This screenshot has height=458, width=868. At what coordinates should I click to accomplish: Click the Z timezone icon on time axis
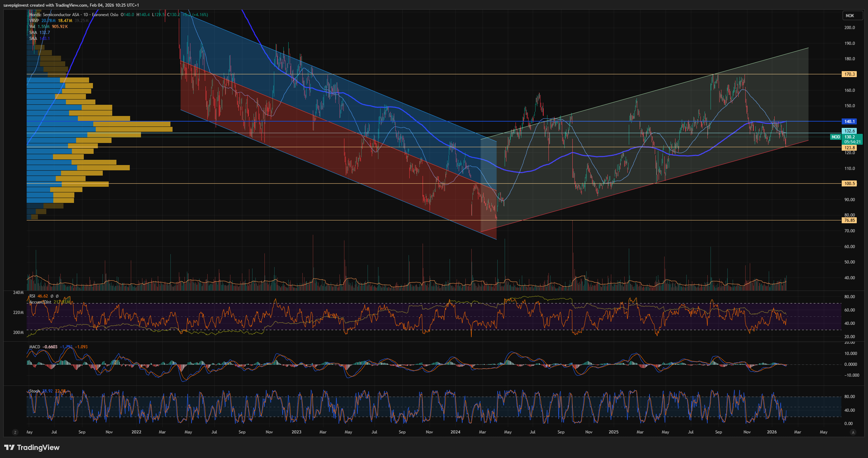(15, 432)
